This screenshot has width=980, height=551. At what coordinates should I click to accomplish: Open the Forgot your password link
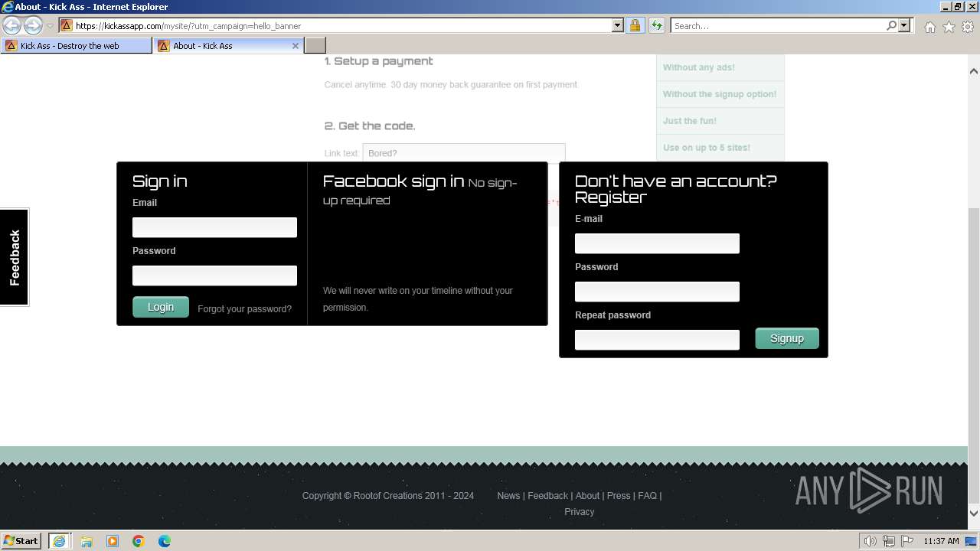click(x=244, y=309)
